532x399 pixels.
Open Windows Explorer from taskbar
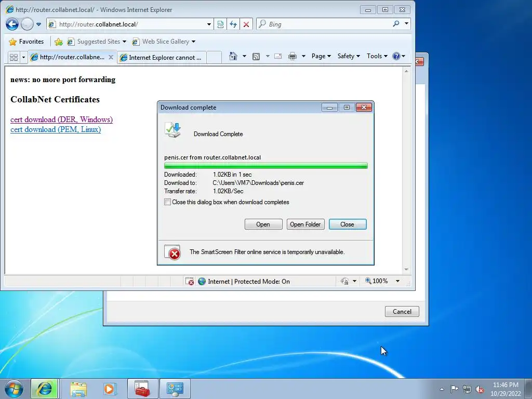coord(78,389)
